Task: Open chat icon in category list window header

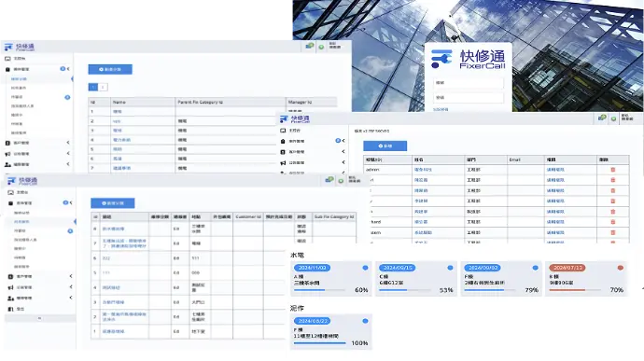Action: click(310, 46)
